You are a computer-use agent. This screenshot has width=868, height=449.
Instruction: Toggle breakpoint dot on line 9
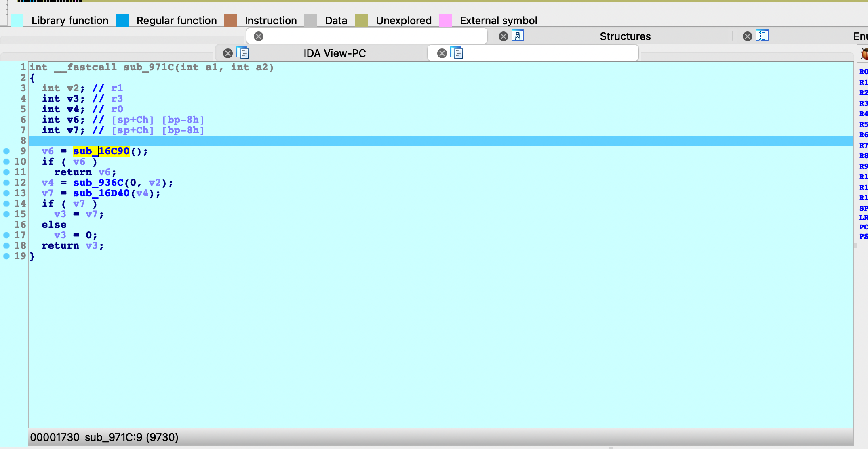click(x=6, y=151)
